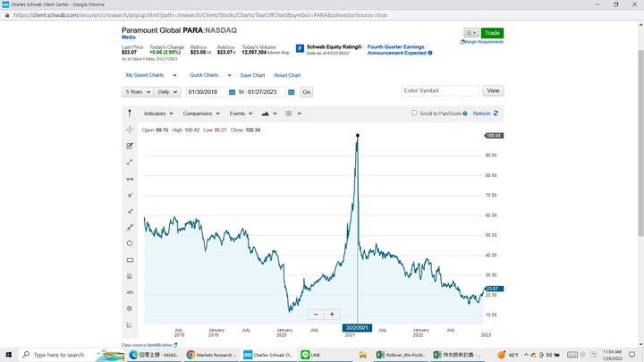Click the View button
The image size is (644, 362).
pos(493,90)
